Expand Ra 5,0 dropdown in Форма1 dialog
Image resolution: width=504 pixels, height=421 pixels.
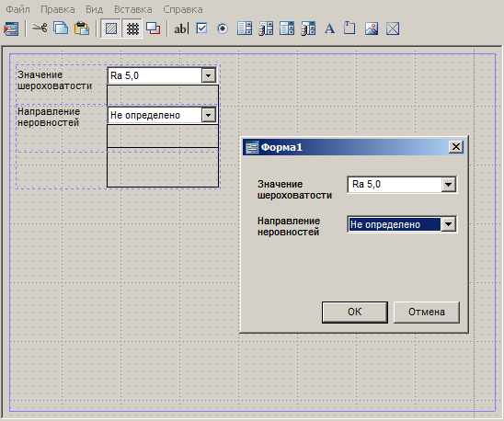coord(449,185)
